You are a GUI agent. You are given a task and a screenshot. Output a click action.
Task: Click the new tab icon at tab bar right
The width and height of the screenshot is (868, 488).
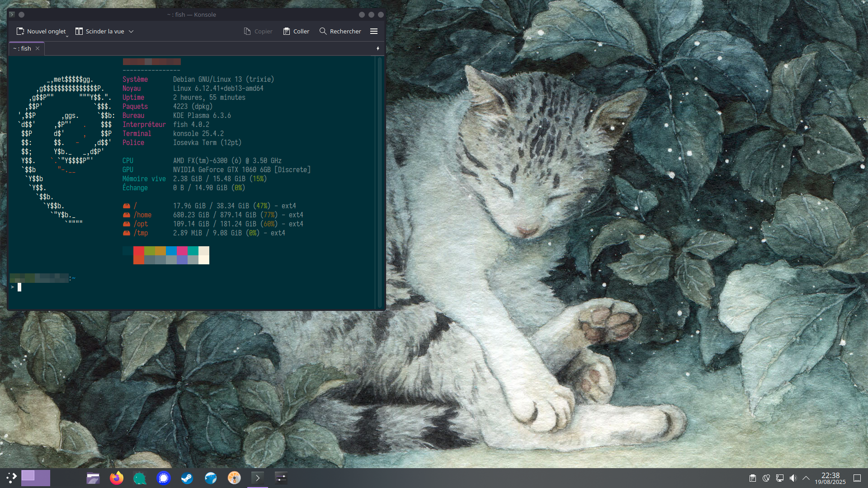point(378,48)
